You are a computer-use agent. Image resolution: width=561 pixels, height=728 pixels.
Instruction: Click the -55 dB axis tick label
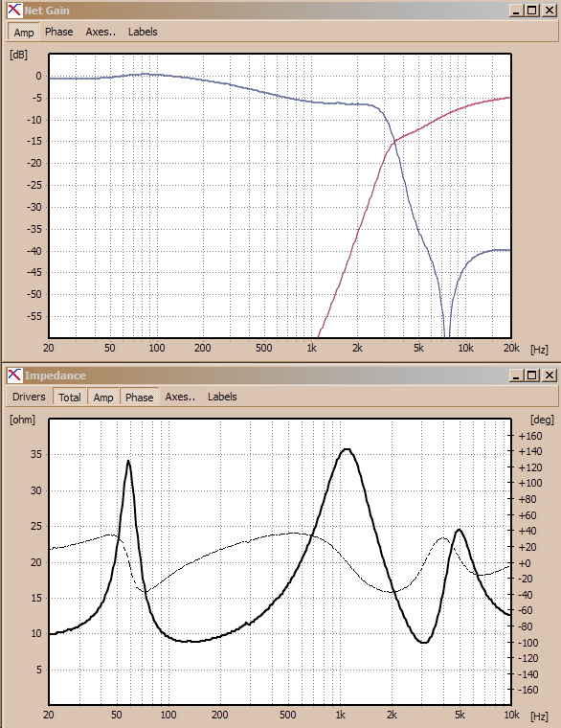(x=34, y=316)
